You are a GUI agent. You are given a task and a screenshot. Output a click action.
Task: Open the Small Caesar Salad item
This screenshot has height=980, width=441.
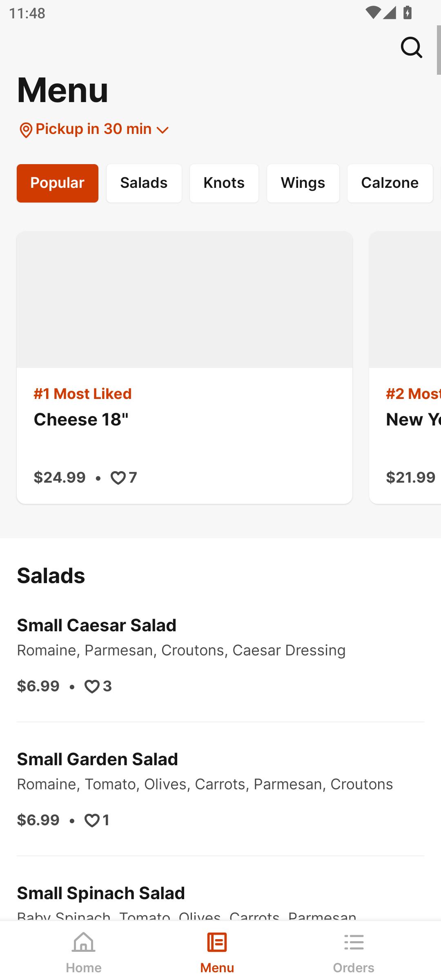coord(220,655)
